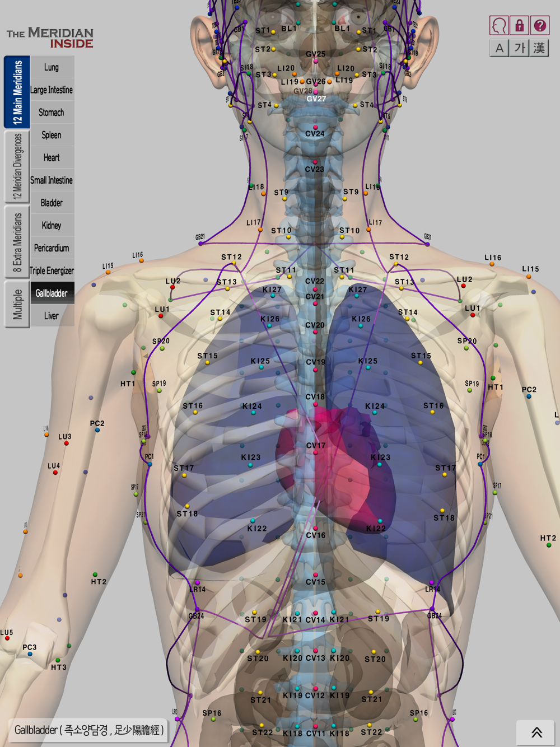
Task: Select acupoint PC3 near the elbow
Action: [30, 653]
